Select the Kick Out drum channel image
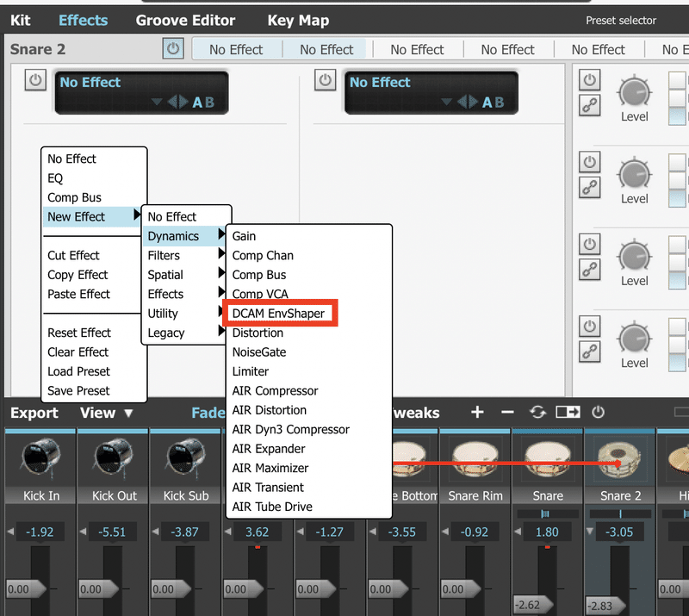Image resolution: width=689 pixels, height=616 pixels. (114, 458)
